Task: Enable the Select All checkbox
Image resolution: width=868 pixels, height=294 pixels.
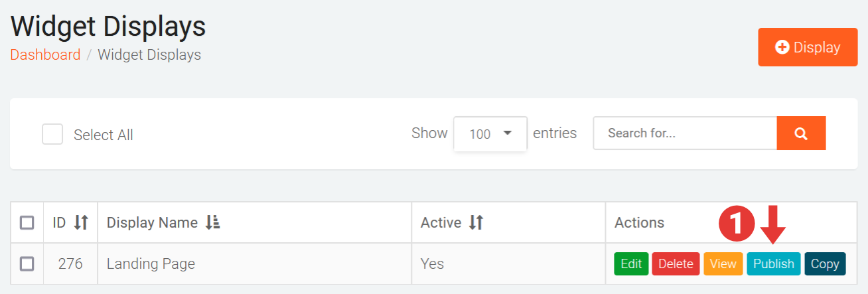Action: pos(52,135)
